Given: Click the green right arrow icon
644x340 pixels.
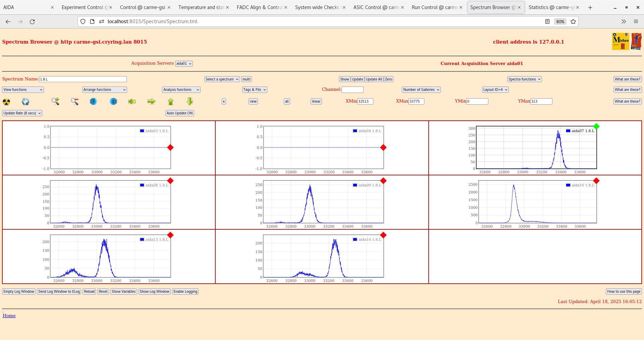Looking at the screenshot, I should [x=152, y=101].
